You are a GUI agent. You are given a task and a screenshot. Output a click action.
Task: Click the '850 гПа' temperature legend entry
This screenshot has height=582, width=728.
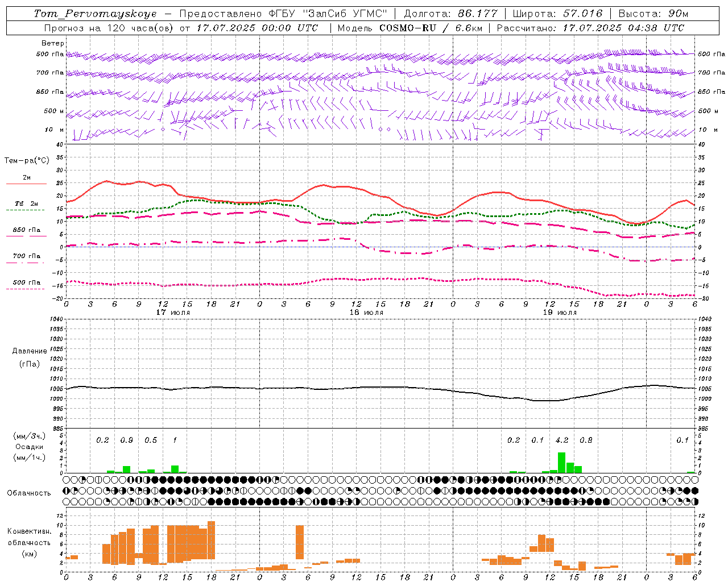click(27, 230)
